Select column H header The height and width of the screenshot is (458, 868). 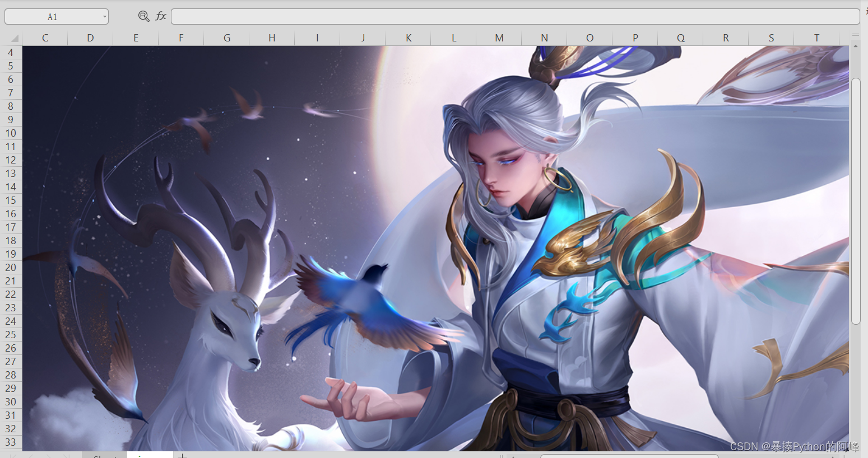[x=272, y=38]
